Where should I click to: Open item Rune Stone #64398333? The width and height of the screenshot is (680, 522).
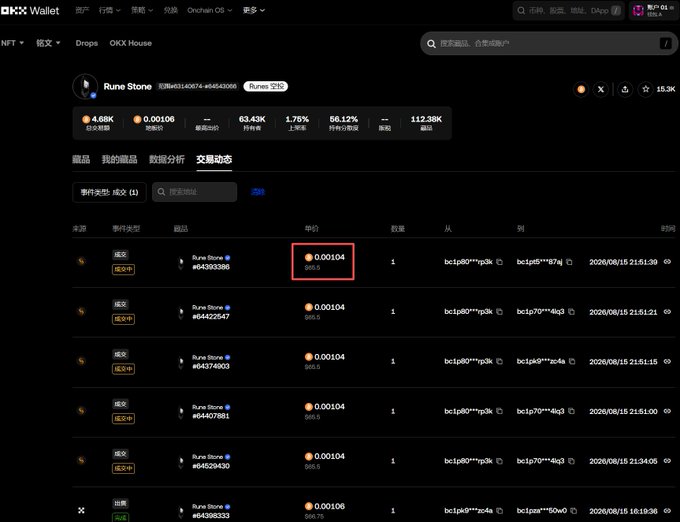[x=211, y=511]
